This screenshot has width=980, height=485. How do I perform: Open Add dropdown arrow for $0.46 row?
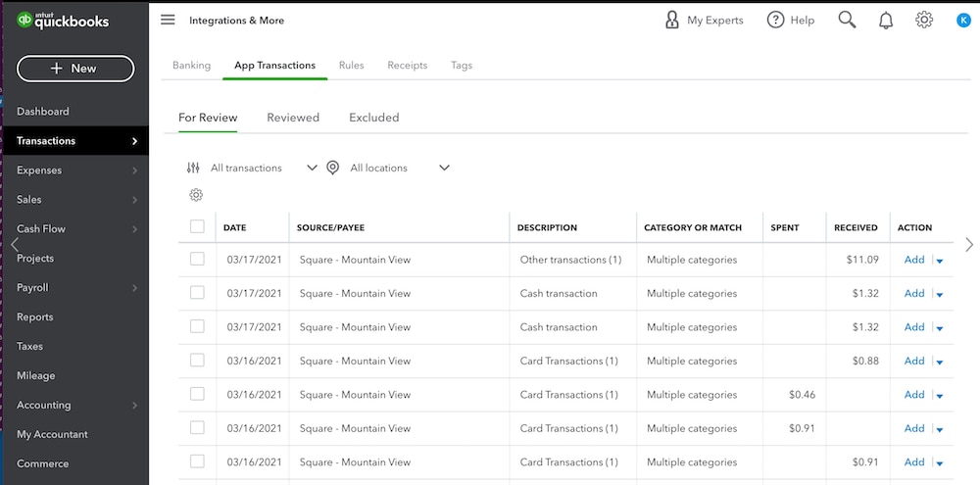click(x=940, y=396)
